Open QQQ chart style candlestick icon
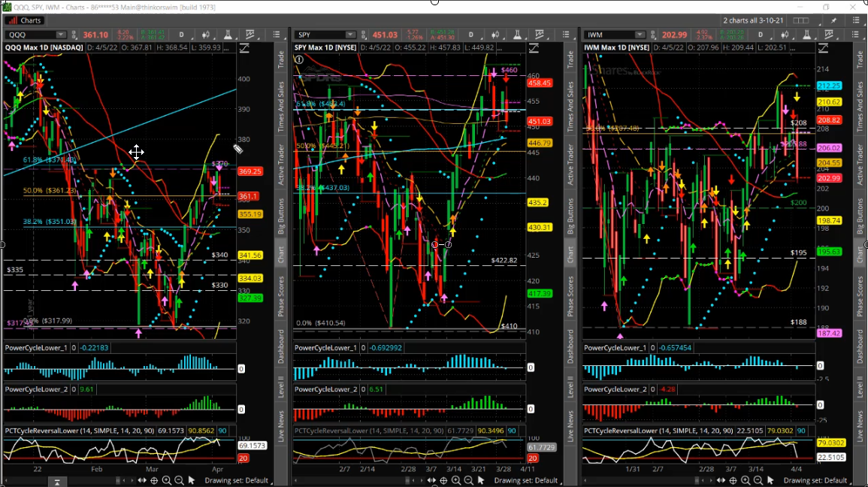Viewport: 868px width, 487px height. point(206,35)
